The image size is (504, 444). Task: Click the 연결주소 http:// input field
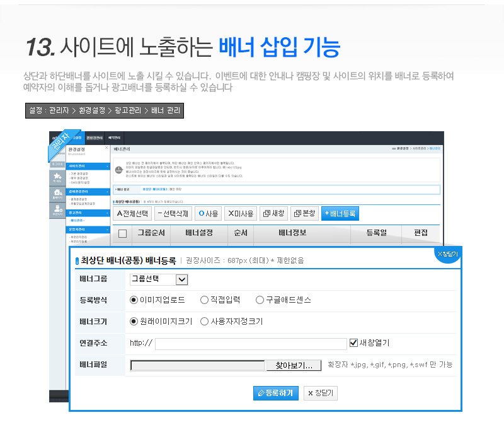(x=251, y=344)
